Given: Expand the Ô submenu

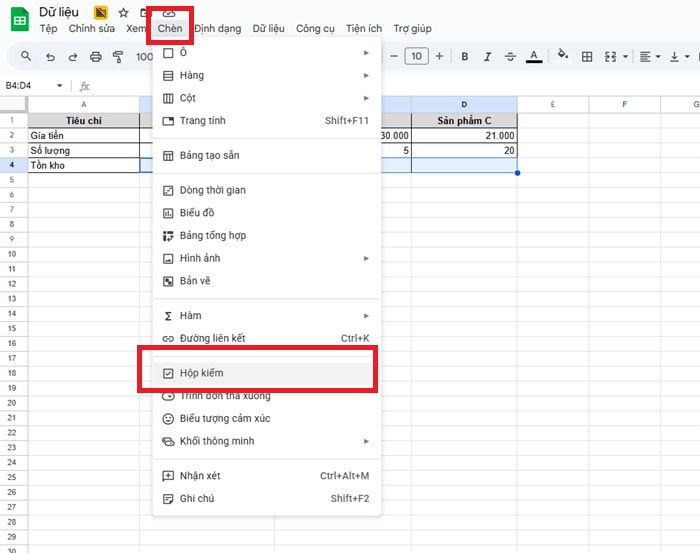Looking at the screenshot, I should pos(267,53).
